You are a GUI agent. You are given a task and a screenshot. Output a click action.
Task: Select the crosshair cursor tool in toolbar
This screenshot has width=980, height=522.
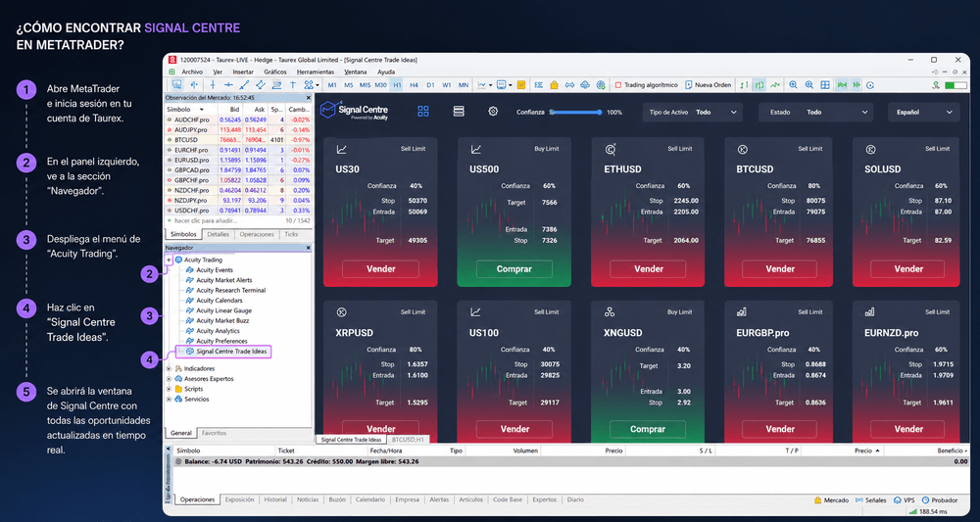(194, 85)
